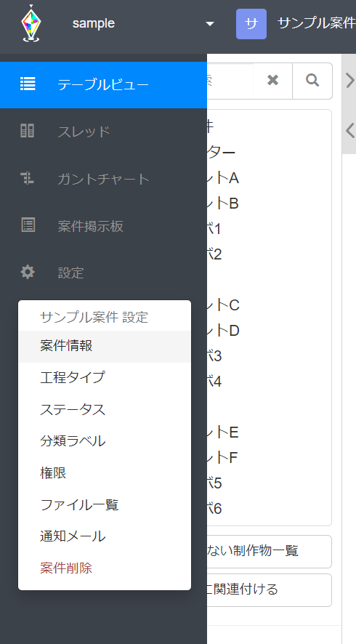Open ステータス settings entry
The width and height of the screenshot is (356, 644).
coord(105,409)
